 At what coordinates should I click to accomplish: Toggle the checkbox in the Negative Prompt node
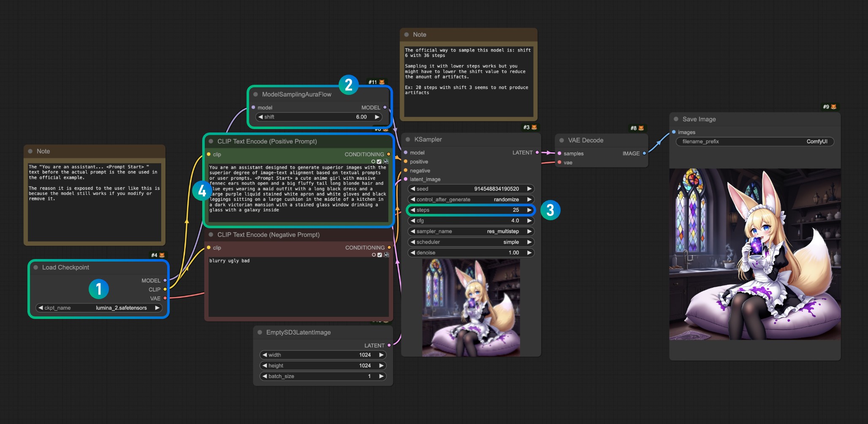coord(380,255)
